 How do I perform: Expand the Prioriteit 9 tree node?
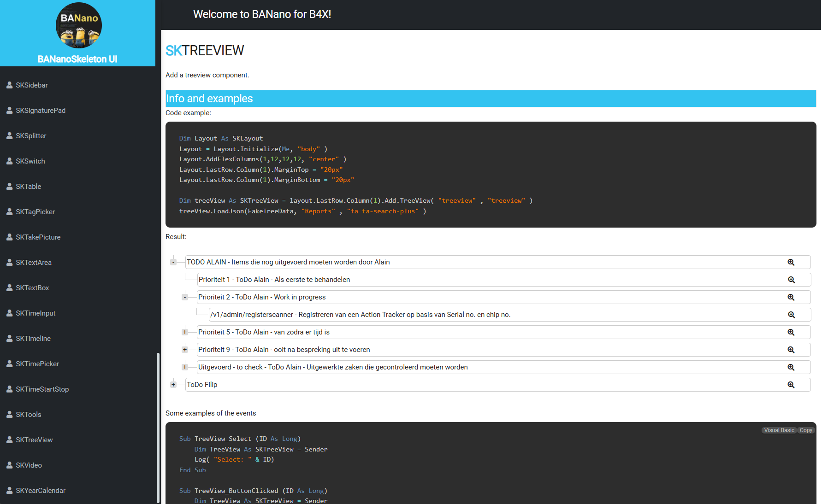[185, 350]
